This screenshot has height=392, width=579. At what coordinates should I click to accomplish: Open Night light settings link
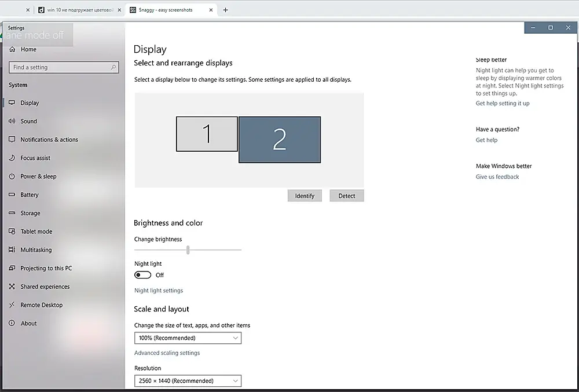point(159,291)
